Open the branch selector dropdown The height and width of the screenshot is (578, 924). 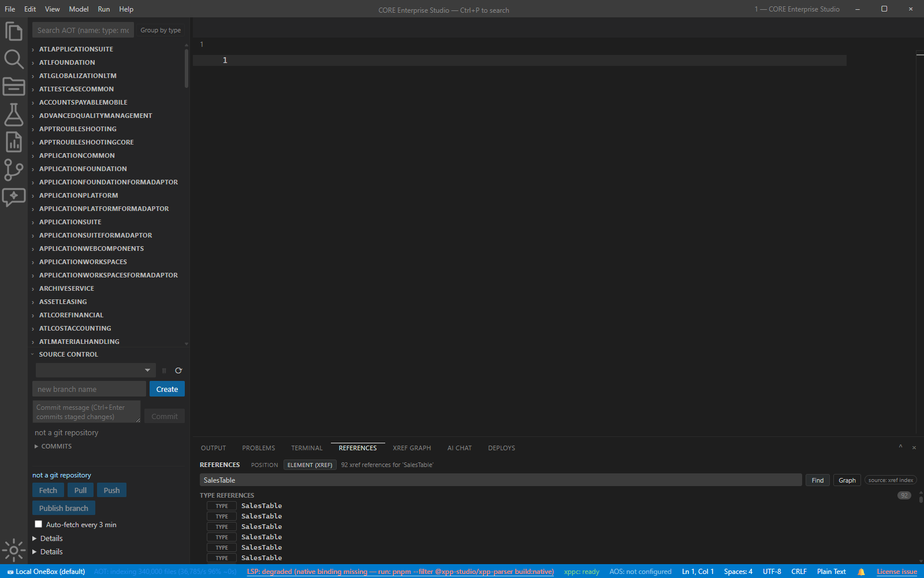click(x=95, y=370)
